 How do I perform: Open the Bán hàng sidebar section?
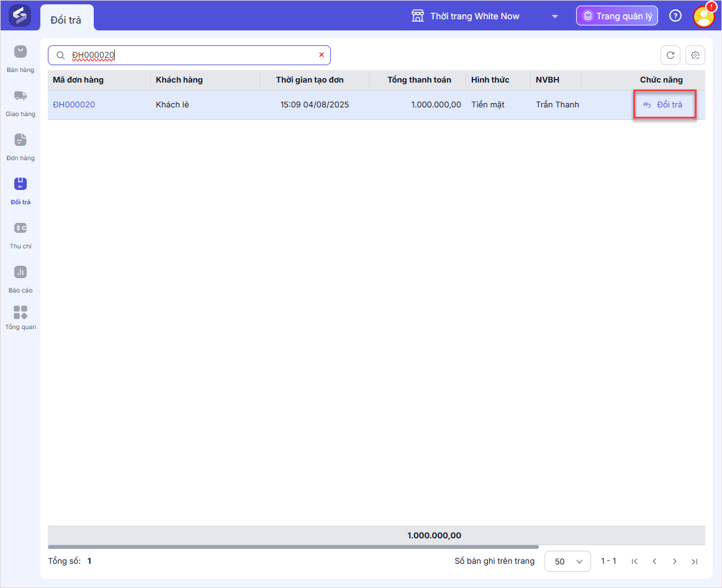point(20,59)
